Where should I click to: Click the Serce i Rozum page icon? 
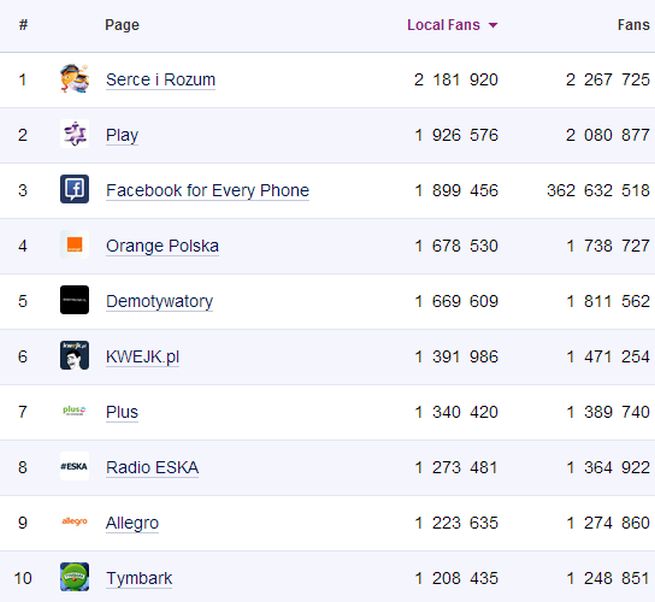(74, 79)
